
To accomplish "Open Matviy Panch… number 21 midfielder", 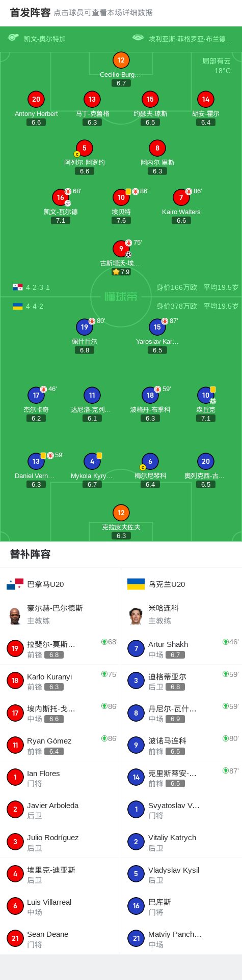I will pyautogui.click(x=182, y=938).
